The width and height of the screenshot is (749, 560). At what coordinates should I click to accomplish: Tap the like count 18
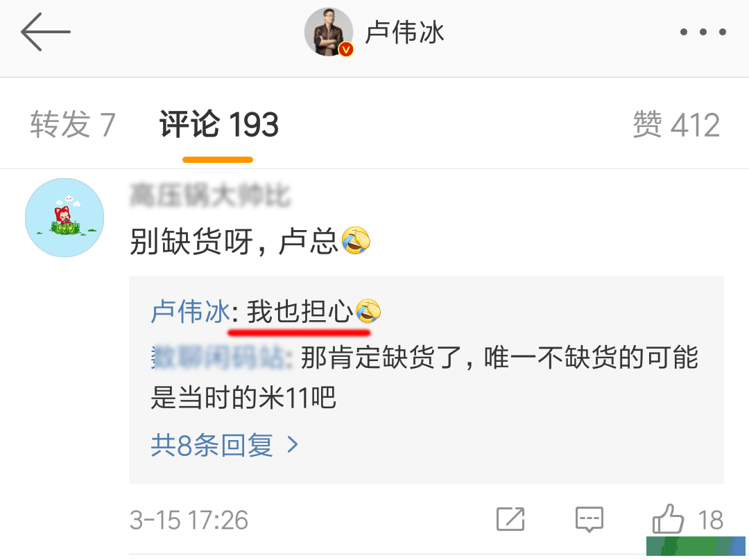[710, 520]
